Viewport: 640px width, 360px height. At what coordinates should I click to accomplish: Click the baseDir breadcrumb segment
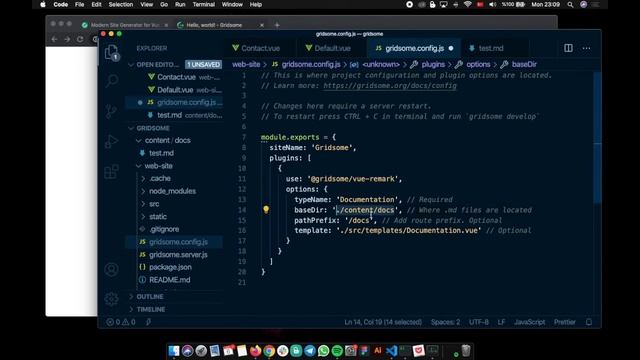point(524,64)
